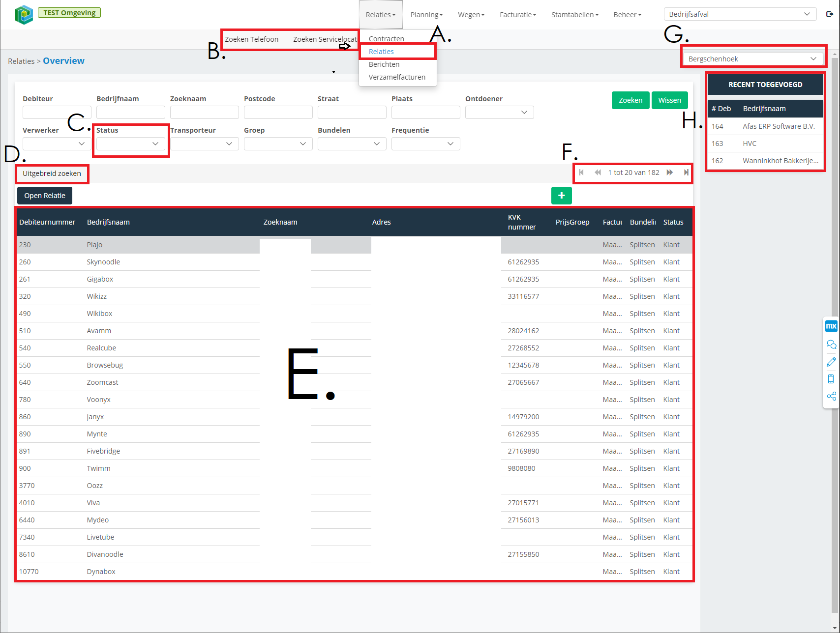Expand the Groep dropdown
This screenshot has width=840, height=633.
(x=278, y=144)
